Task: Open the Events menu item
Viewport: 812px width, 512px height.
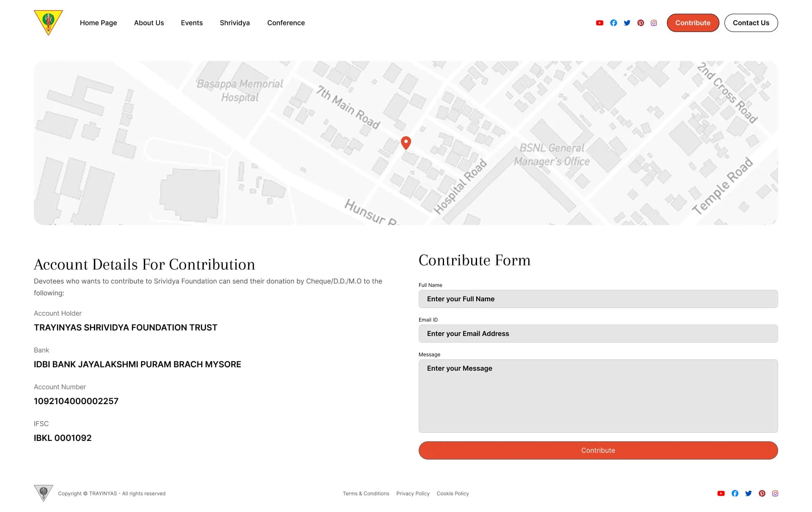Action: click(x=192, y=23)
